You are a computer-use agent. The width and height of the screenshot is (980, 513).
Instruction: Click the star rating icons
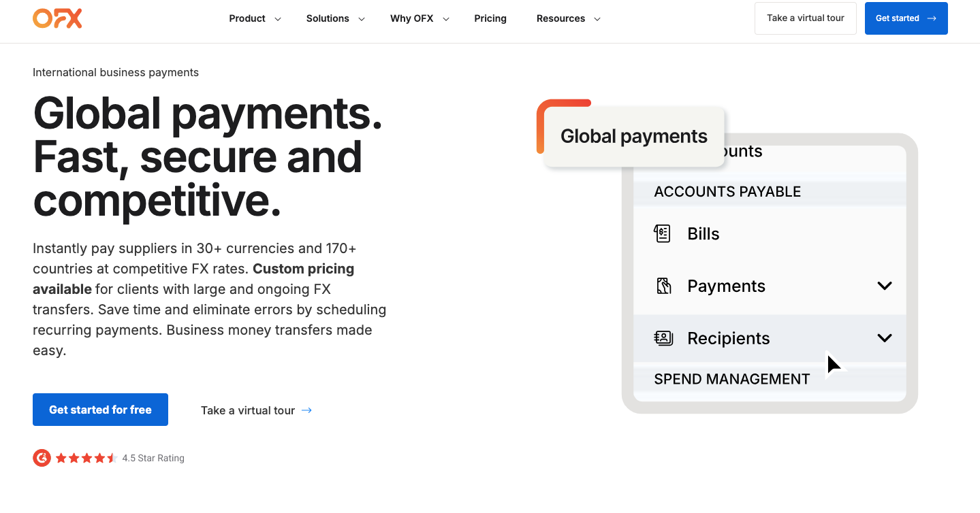click(86, 458)
